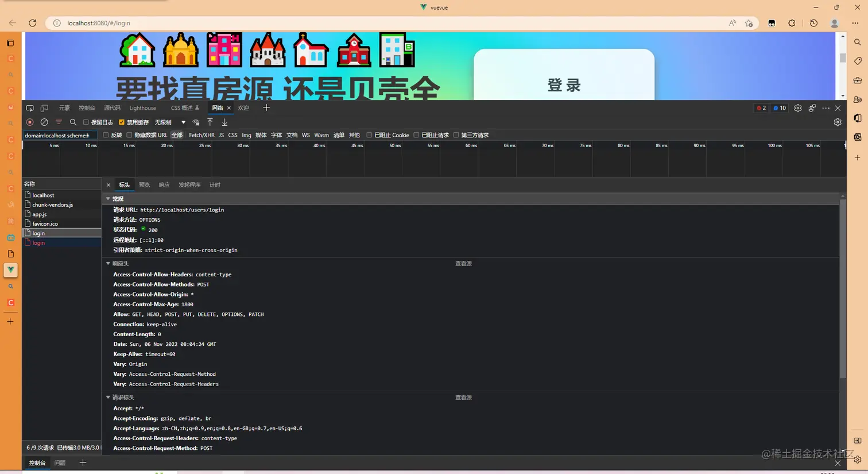Uncheck the 禁用缓存 checkbox

122,122
